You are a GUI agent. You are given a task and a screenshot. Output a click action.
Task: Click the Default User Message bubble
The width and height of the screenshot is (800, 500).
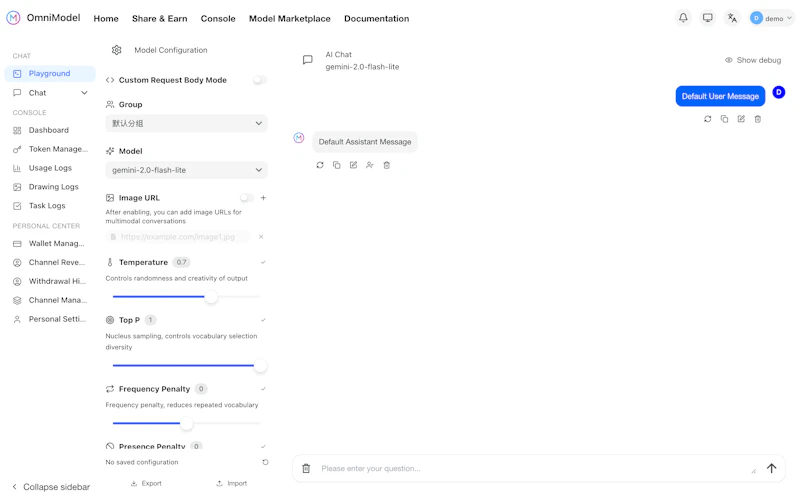point(720,96)
